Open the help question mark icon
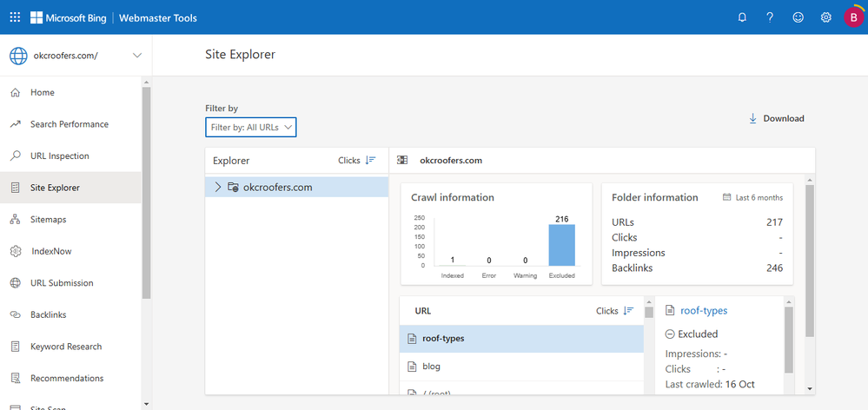This screenshot has width=868, height=410. coord(770,17)
